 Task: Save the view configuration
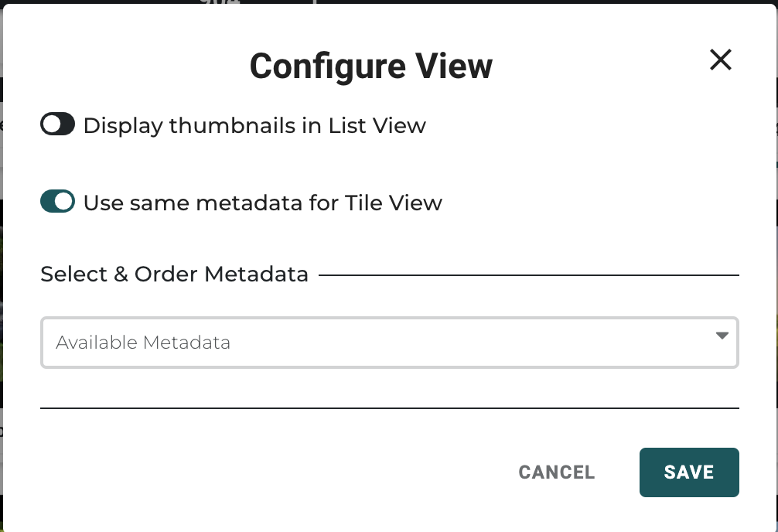click(x=689, y=472)
